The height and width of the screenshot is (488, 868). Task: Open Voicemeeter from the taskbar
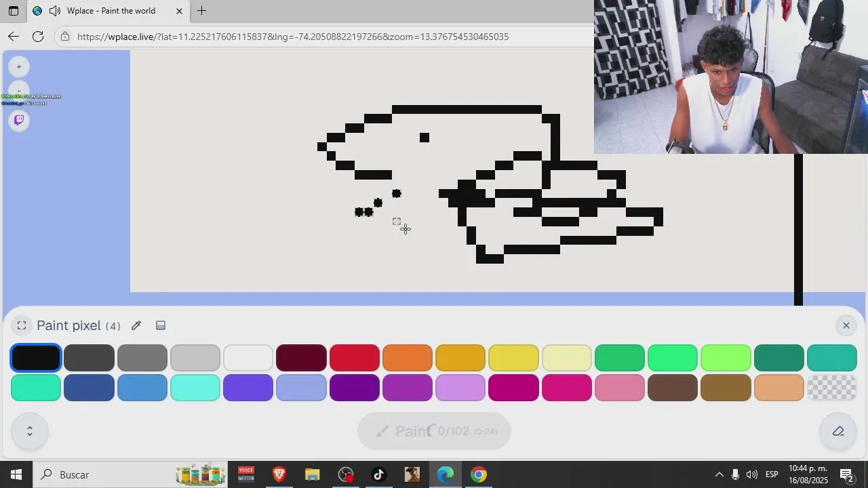click(x=245, y=474)
